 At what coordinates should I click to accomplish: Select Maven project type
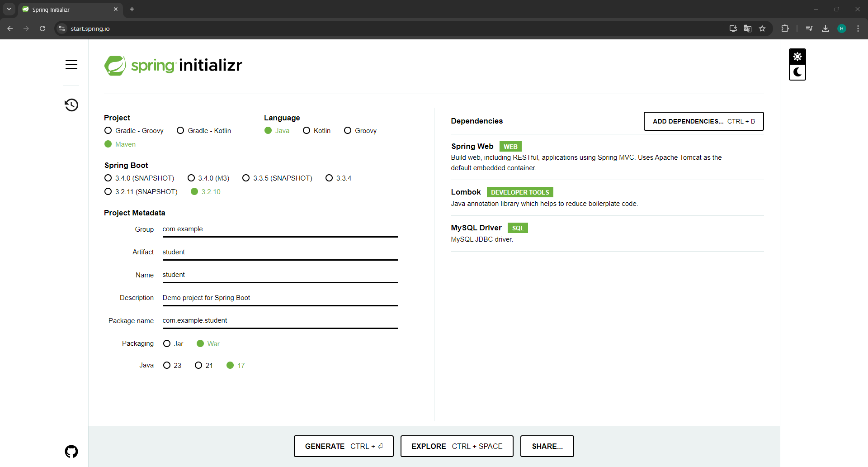click(x=120, y=144)
